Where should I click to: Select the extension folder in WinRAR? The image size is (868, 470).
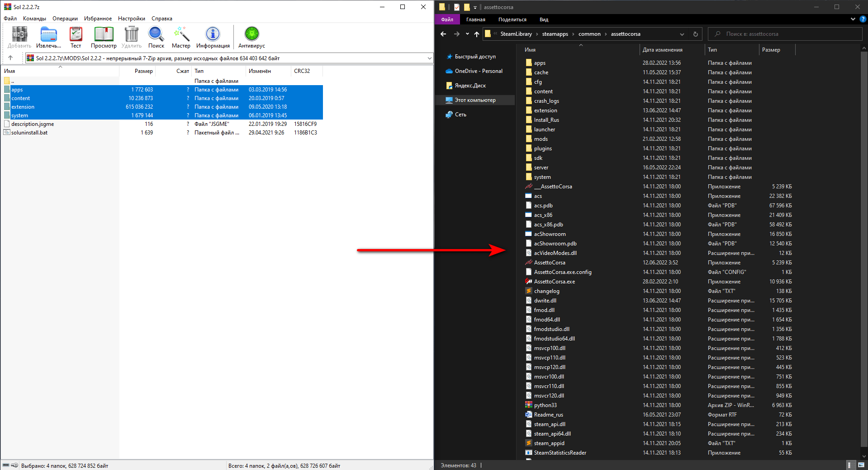click(163, 107)
